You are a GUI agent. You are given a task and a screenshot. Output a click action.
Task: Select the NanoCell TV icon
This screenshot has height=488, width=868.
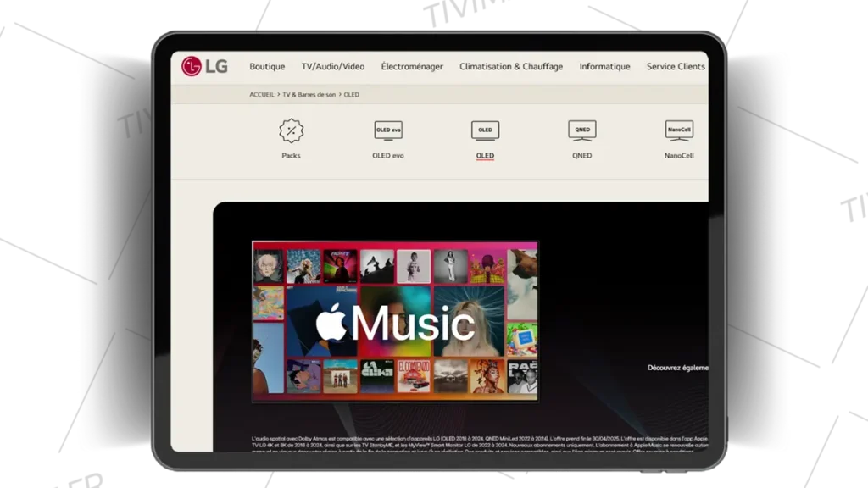679,130
